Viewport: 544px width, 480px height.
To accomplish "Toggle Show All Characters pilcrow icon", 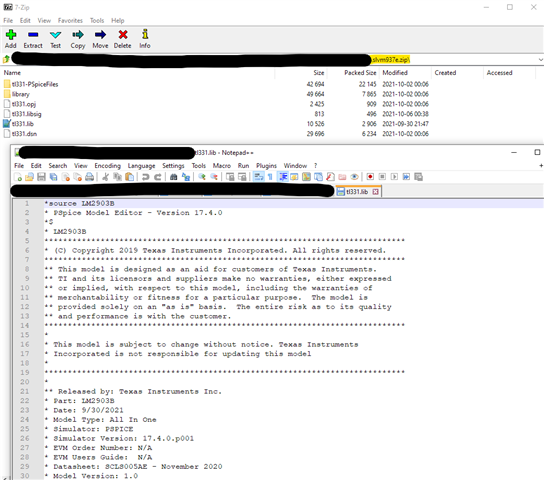I will tap(270, 177).
